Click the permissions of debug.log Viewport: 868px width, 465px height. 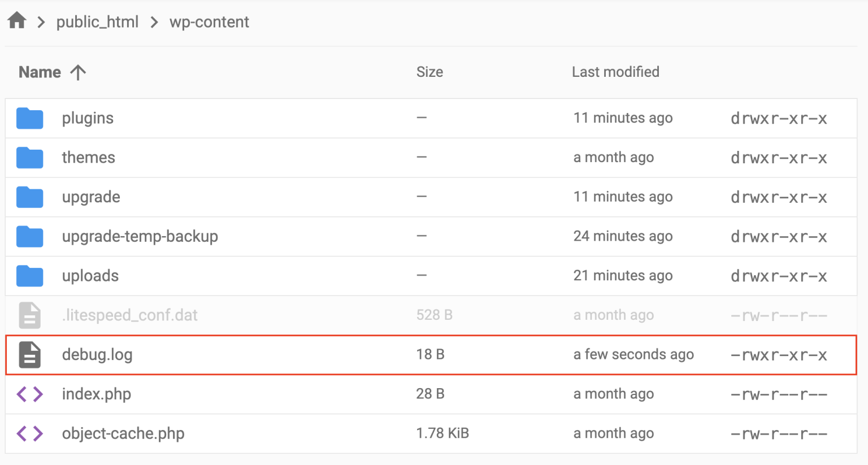point(779,355)
